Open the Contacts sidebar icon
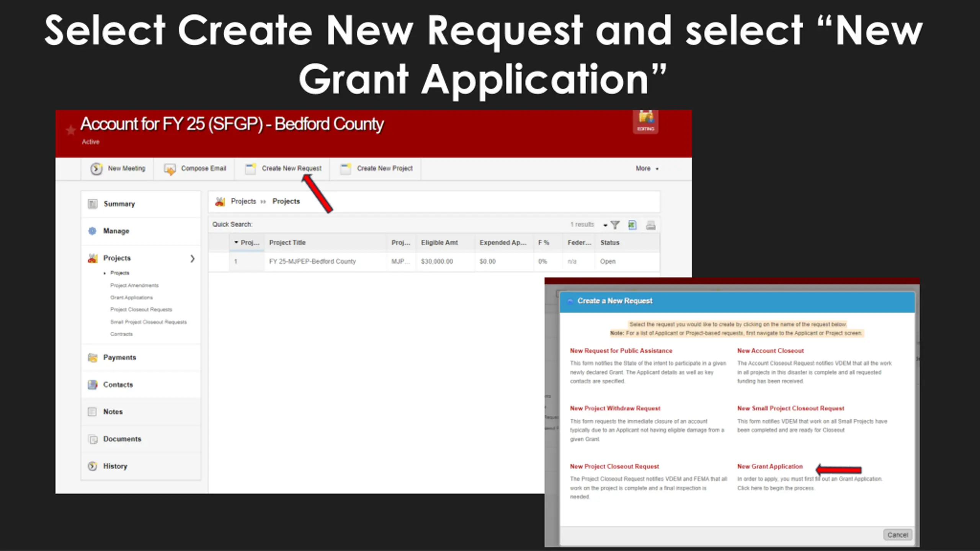This screenshot has width=980, height=551. (93, 385)
